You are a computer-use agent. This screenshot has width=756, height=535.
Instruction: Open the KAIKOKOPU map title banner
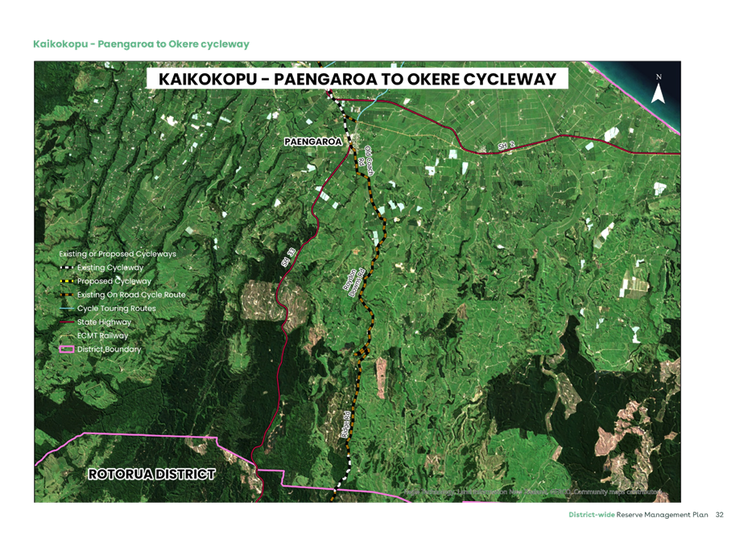tap(357, 78)
